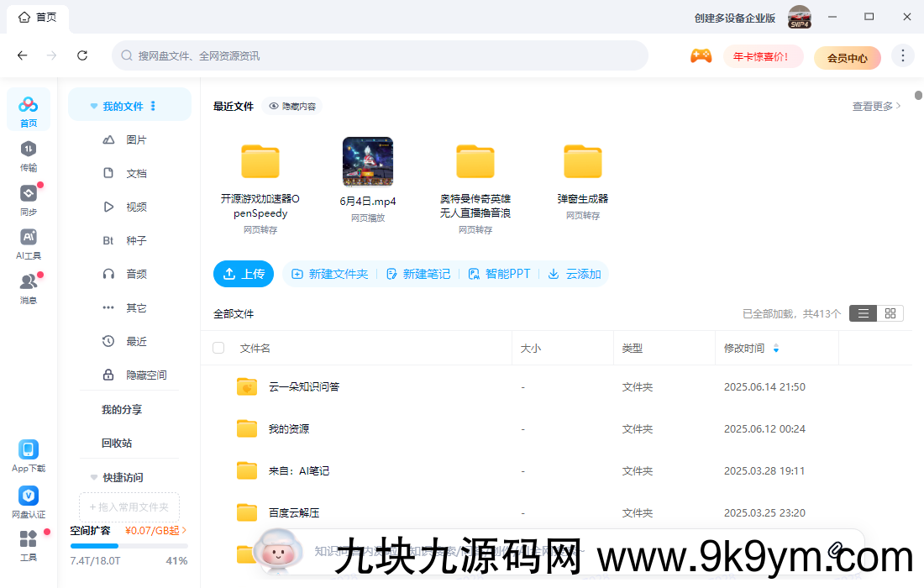Click the more options dots beside 我的文件

click(153, 106)
